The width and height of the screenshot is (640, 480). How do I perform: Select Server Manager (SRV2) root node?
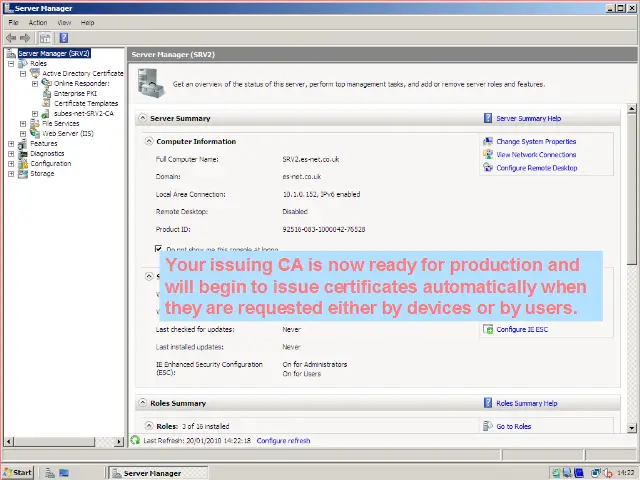pos(53,53)
